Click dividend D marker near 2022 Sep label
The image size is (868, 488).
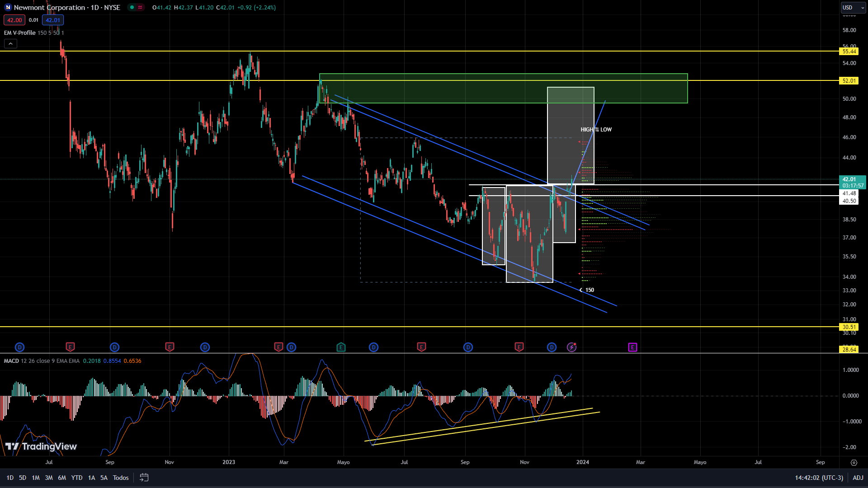point(115,347)
